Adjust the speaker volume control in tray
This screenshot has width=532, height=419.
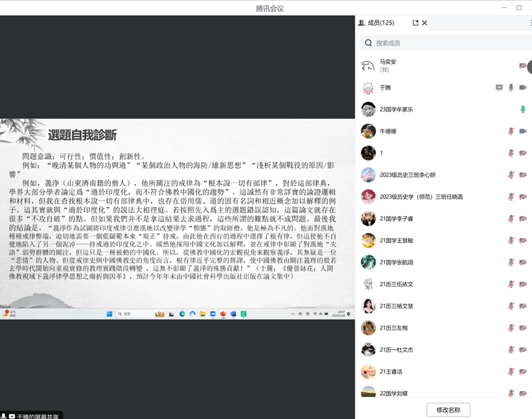pyautogui.click(x=320, y=315)
